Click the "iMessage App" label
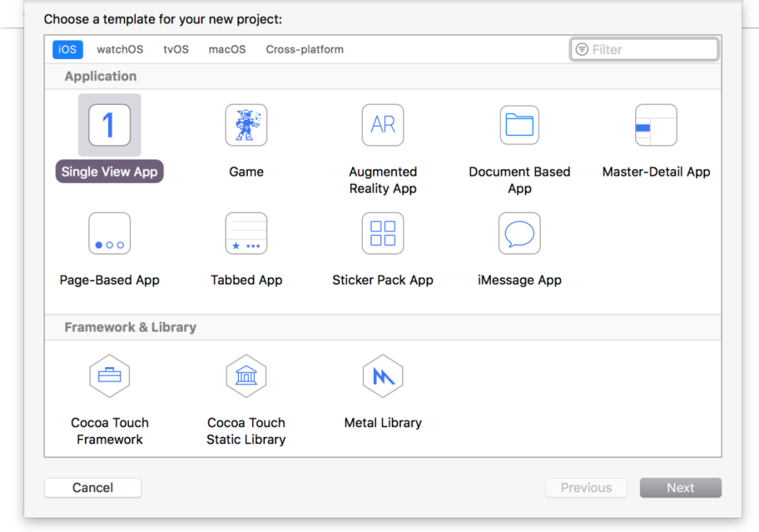Image resolution: width=759 pixels, height=532 pixels. click(x=519, y=280)
